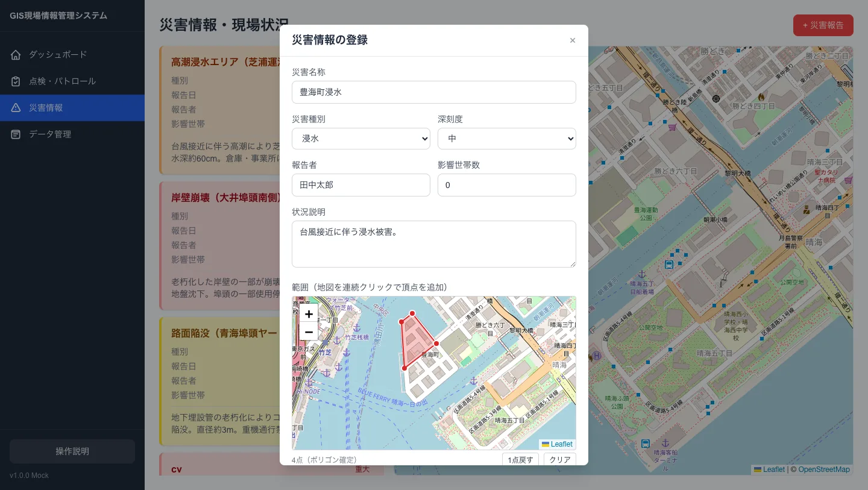Image resolution: width=868 pixels, height=490 pixels.
Task: Click the + 災害報告 button
Action: pos(823,25)
